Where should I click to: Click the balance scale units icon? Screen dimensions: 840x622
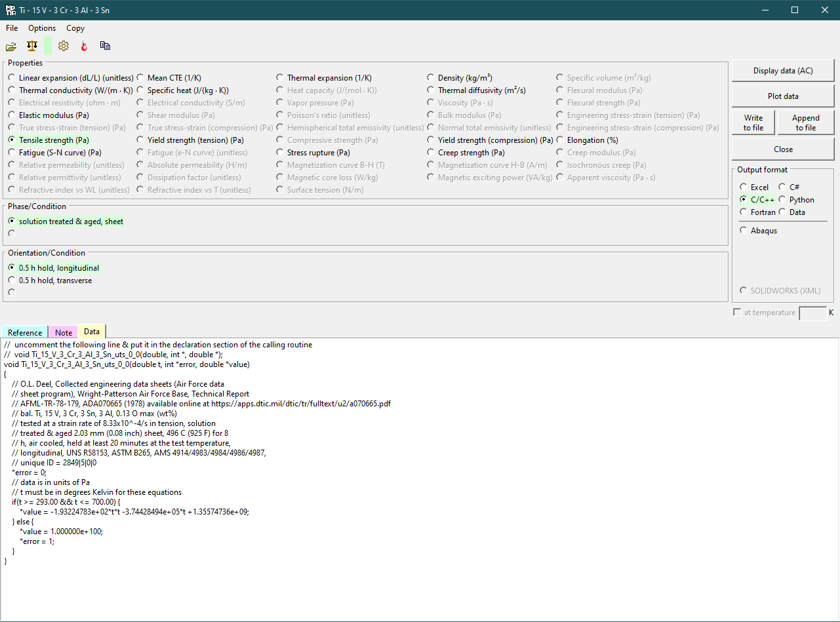[31, 46]
